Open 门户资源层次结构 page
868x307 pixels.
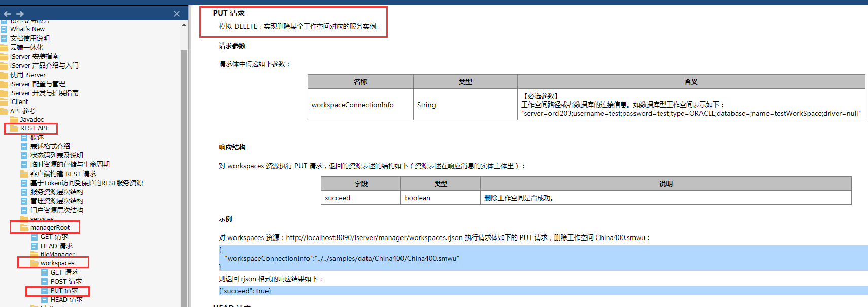pos(57,210)
